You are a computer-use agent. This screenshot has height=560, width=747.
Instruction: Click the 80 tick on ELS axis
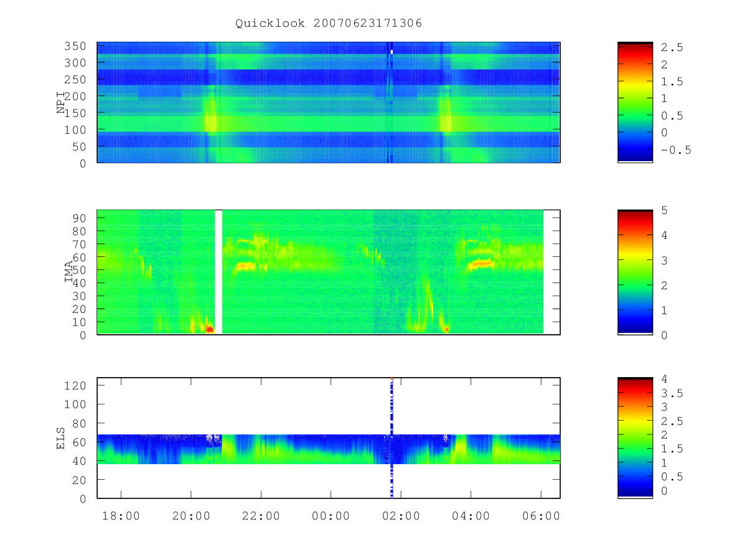tap(80, 423)
